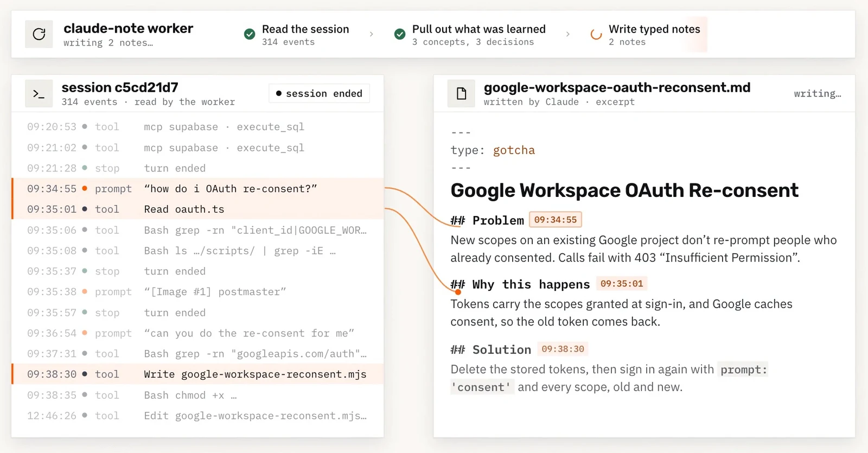Click the 09:34:55 timestamp badge by Problem
868x453 pixels.
tap(556, 220)
